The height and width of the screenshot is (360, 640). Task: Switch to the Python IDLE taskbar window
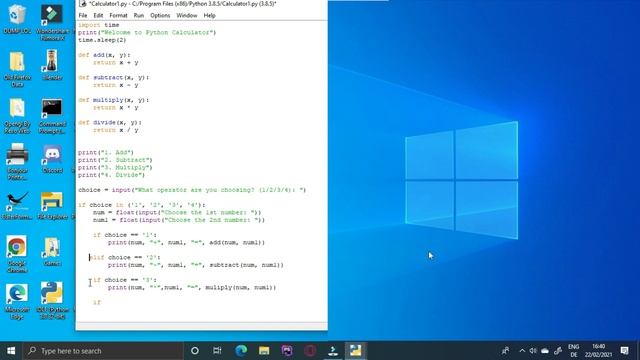(x=356, y=351)
